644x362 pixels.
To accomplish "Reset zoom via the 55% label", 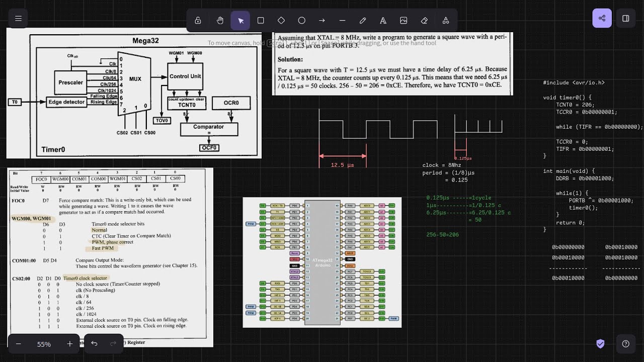I will click(x=44, y=344).
